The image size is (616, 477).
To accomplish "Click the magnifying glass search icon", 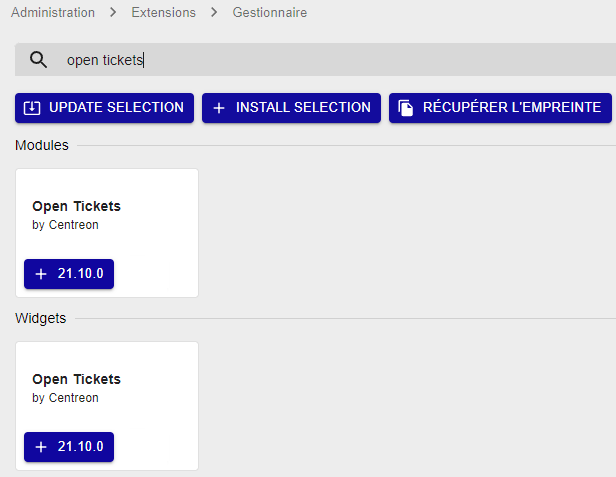I will pyautogui.click(x=39, y=60).
